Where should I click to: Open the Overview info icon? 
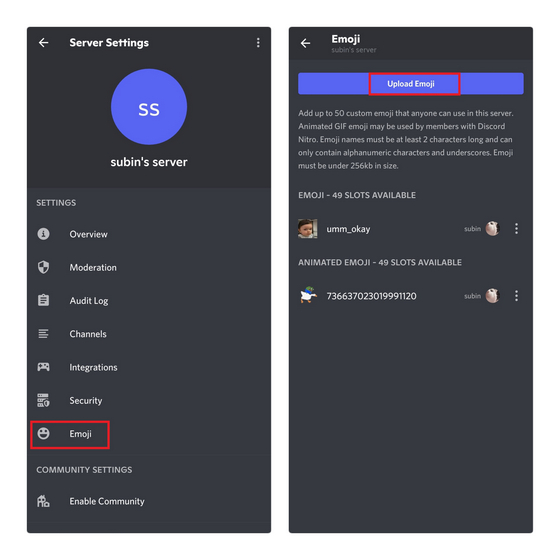point(44,234)
